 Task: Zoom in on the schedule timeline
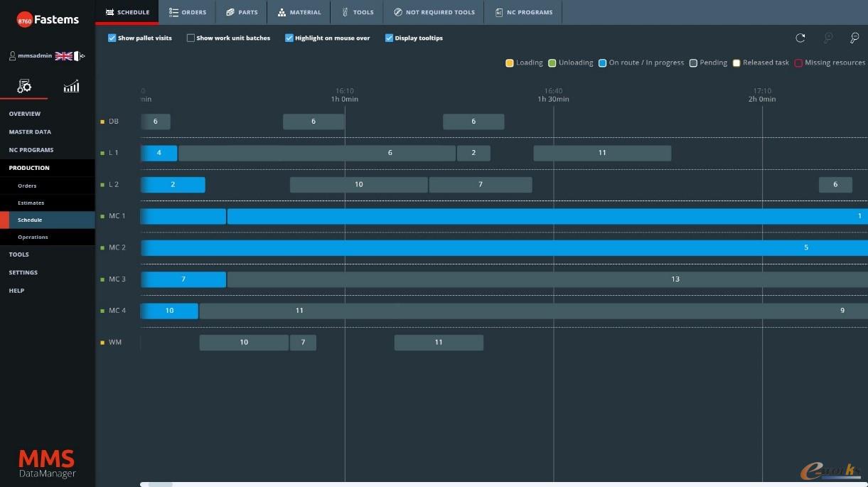pos(828,38)
